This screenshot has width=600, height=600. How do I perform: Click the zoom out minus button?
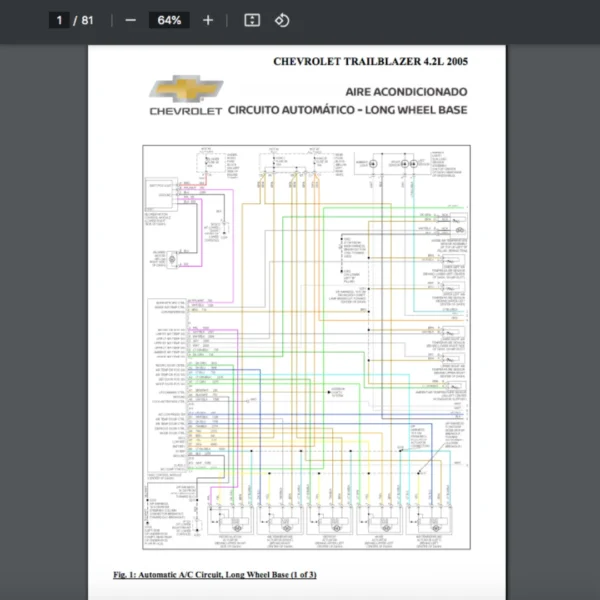130,20
